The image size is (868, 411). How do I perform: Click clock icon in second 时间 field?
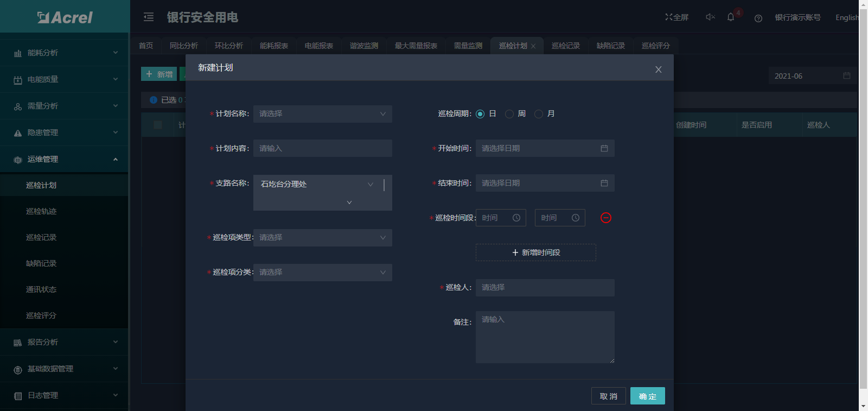click(x=576, y=218)
